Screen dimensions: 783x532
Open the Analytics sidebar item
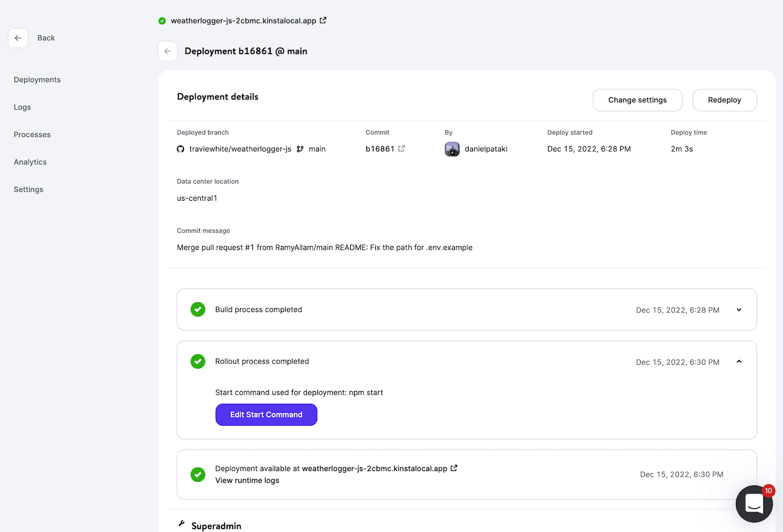pyautogui.click(x=30, y=162)
